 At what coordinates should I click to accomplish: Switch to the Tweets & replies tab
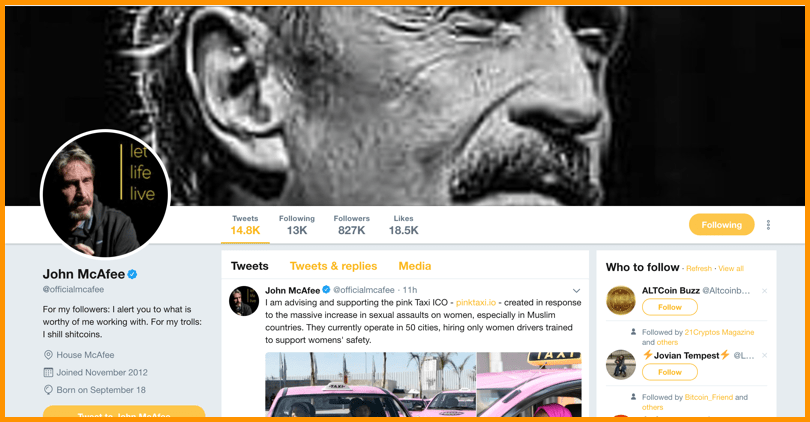[333, 266]
